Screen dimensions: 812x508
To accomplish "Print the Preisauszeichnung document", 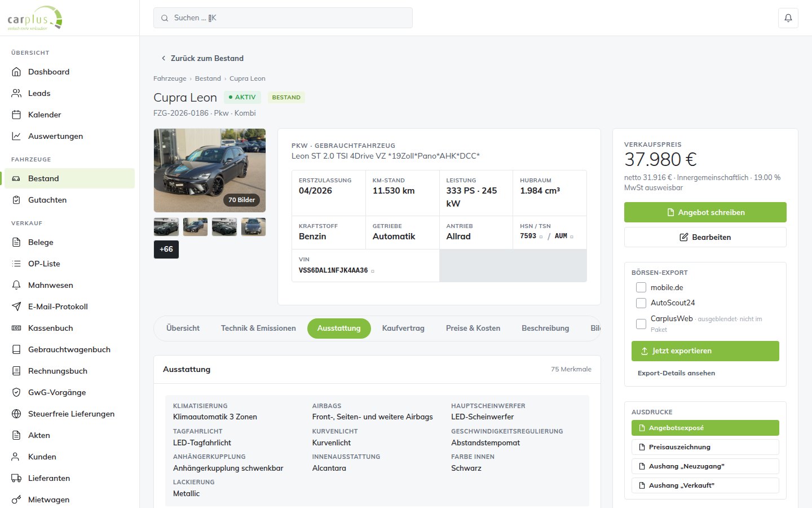I will click(705, 447).
